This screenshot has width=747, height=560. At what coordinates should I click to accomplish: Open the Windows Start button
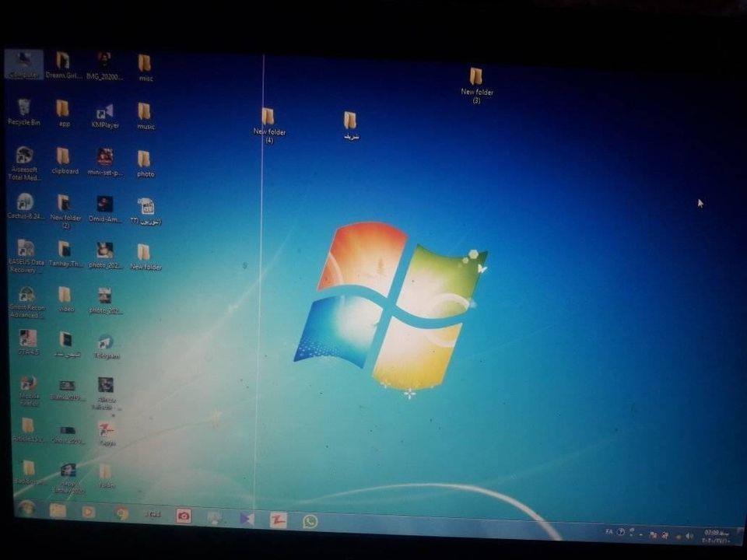(26, 508)
